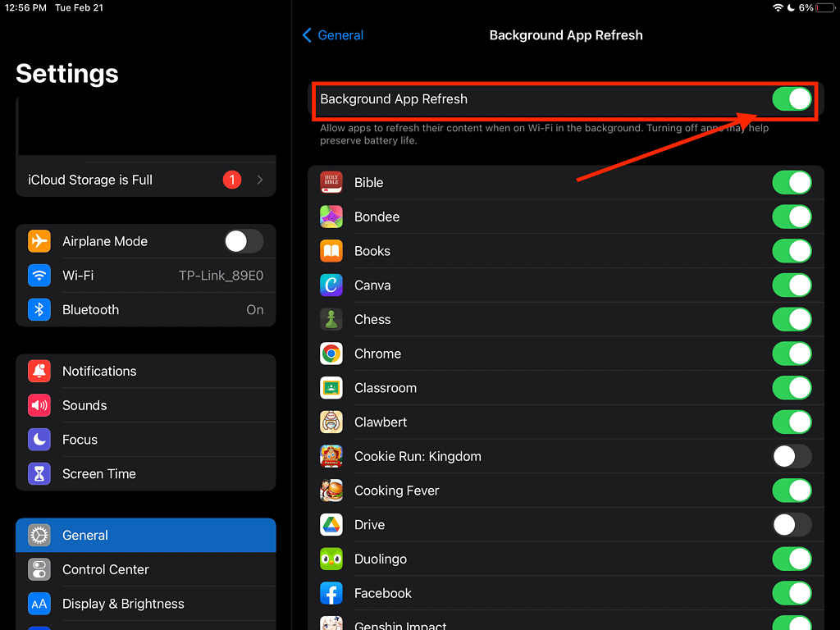The image size is (840, 630).
Task: Tap the Chrome app icon
Action: tap(331, 354)
